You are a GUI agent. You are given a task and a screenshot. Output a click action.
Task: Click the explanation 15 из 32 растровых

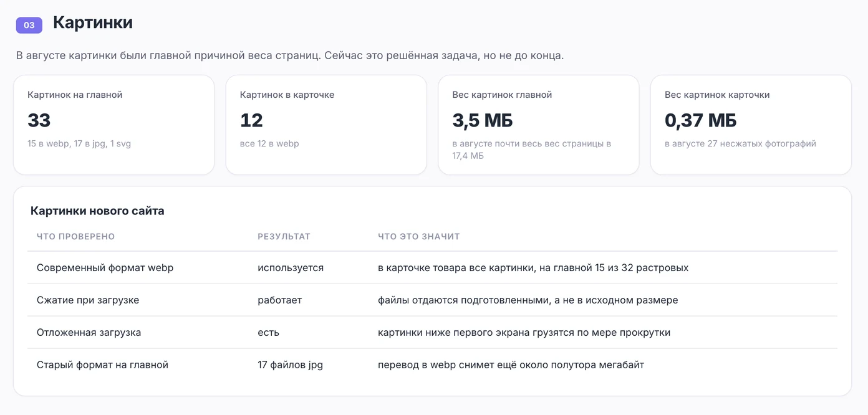pyautogui.click(x=533, y=267)
